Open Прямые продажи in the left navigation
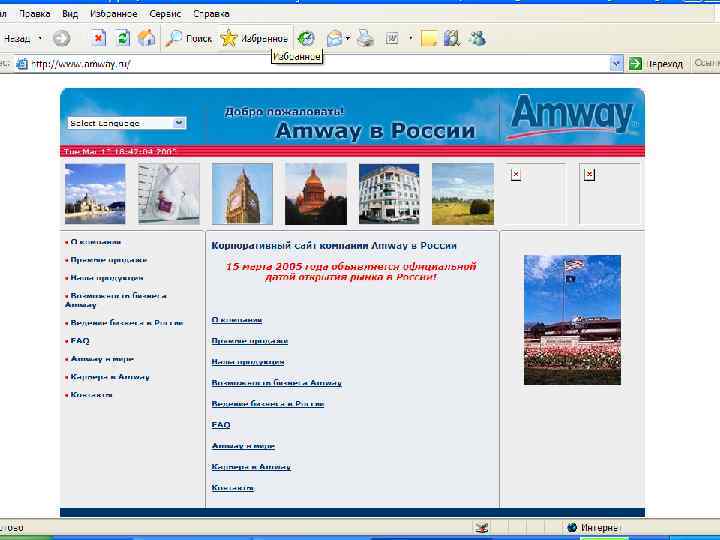 [x=108, y=260]
